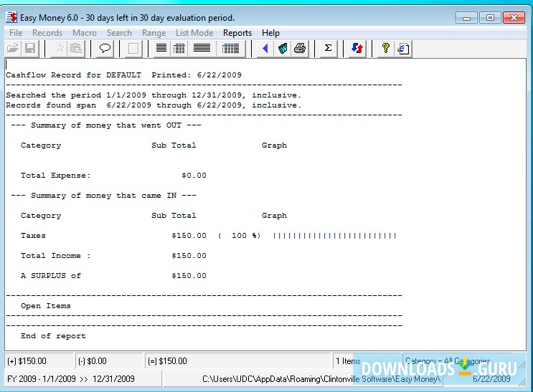
Task: Click the 'Searched the period' line
Action: (154, 95)
